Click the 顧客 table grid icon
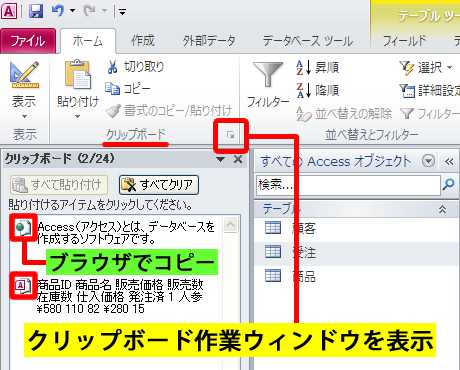460x370 pixels. click(x=273, y=228)
